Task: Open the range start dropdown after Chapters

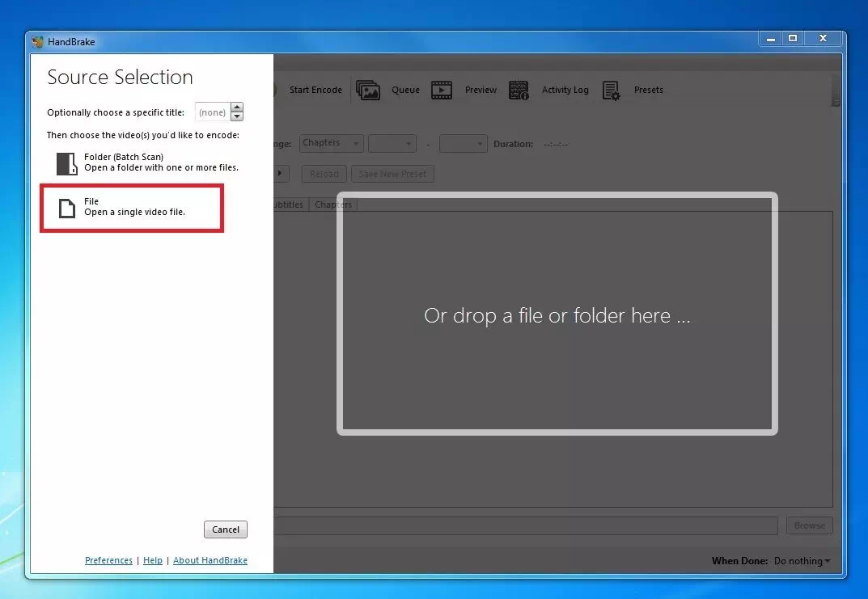Action: pos(392,143)
